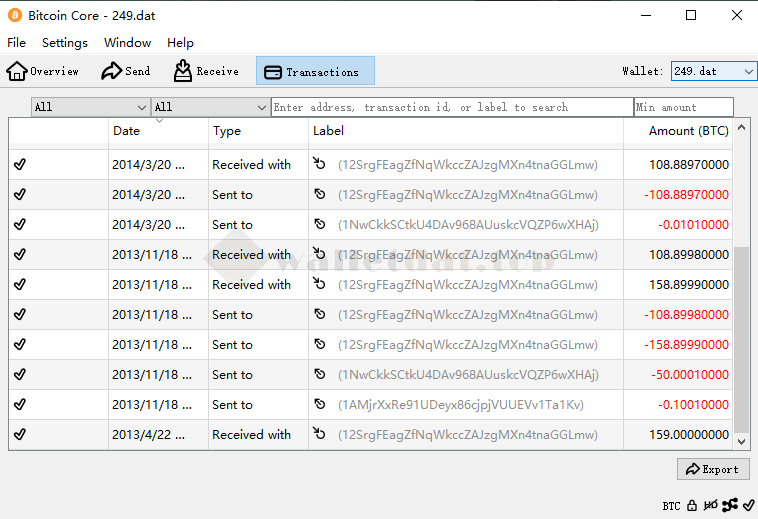Click the confirmed checkmark for the 159.00000000 transaction
The width and height of the screenshot is (758, 519).
(20, 435)
